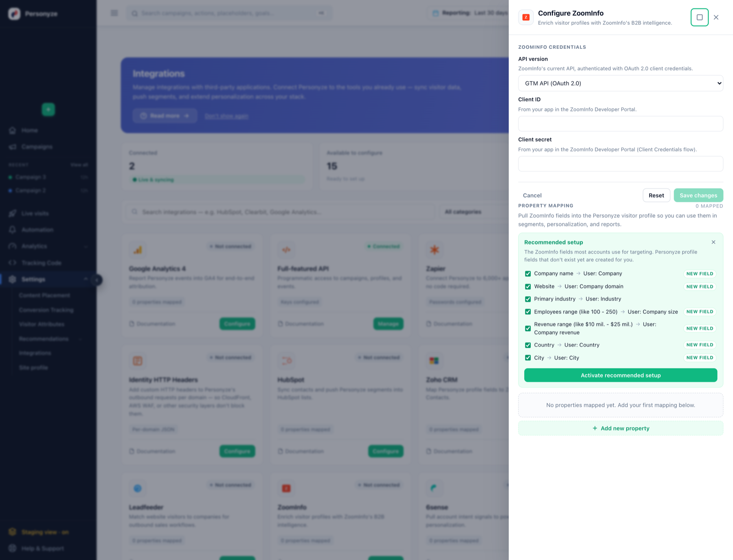Activate recommended setup
Viewport: 733px width, 560px height.
(620, 375)
